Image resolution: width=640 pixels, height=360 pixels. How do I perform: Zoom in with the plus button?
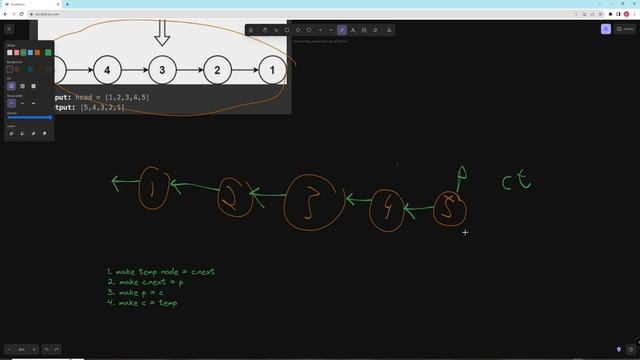pyautogui.click(x=34, y=349)
